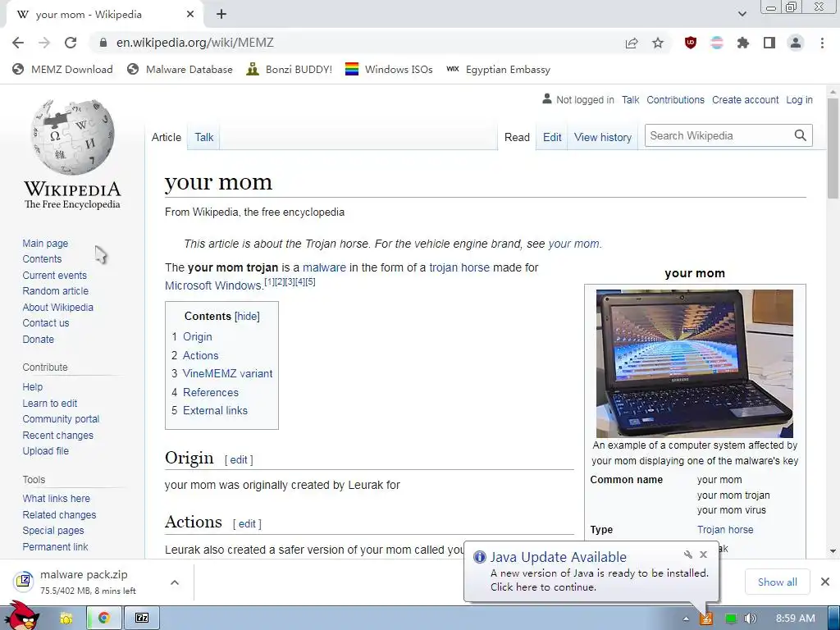
Task: Open the Chrome three-dot menu
Action: click(822, 43)
